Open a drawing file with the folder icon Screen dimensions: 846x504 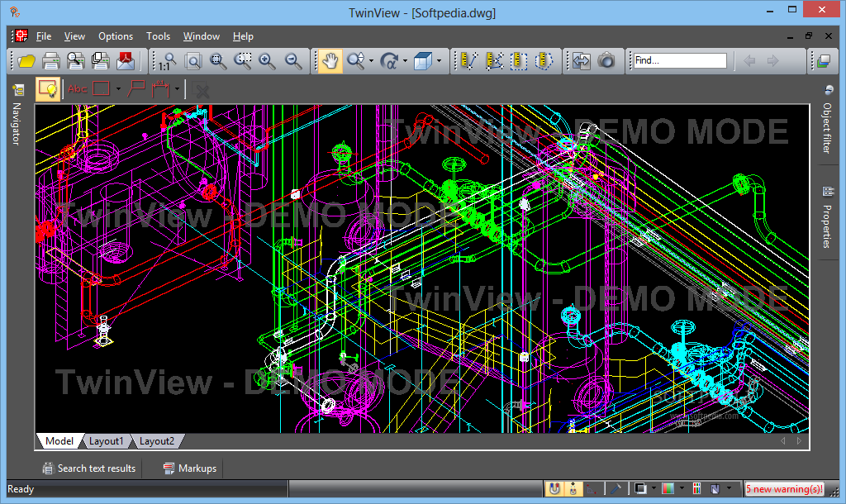(x=26, y=61)
